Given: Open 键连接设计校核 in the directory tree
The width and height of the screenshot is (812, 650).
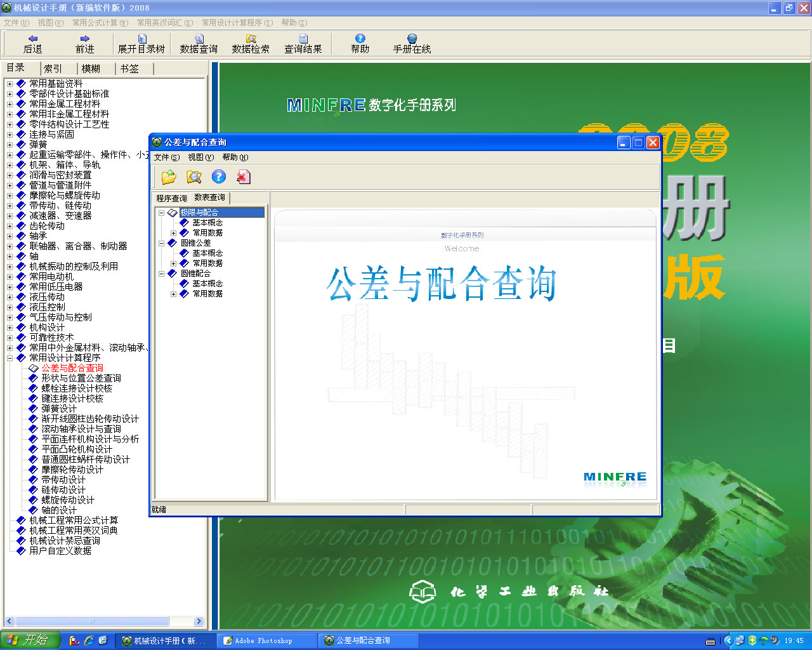Looking at the screenshot, I should point(72,399).
